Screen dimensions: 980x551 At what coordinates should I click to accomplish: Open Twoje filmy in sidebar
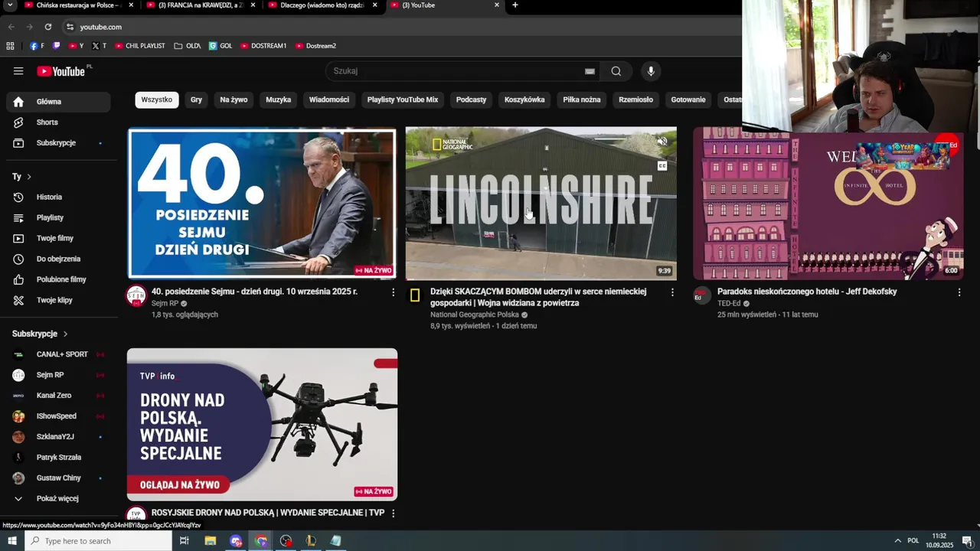coord(59,239)
